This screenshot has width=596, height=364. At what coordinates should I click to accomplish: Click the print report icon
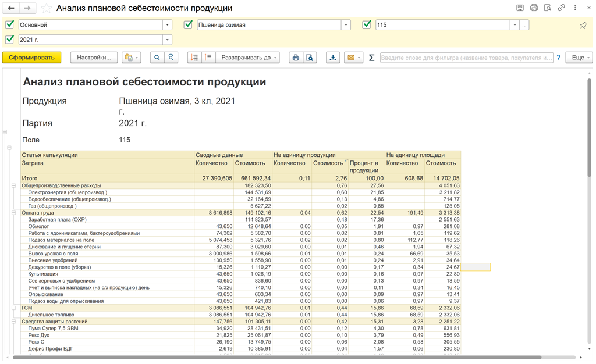coord(296,58)
